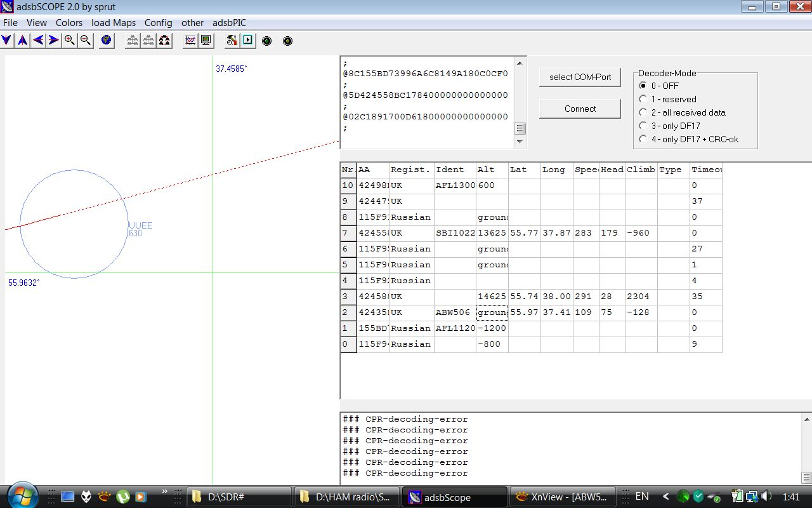Click the Lat column header

[x=525, y=170]
